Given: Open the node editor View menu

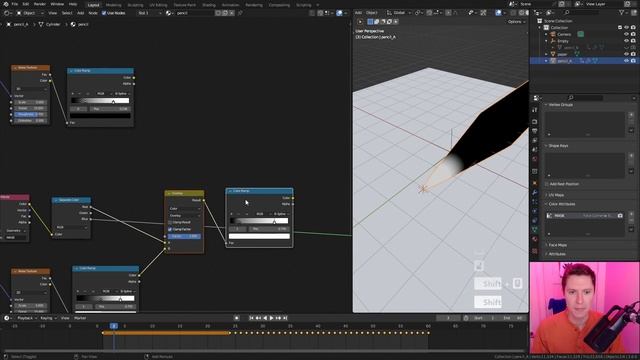Looking at the screenshot, I should click(x=53, y=13).
